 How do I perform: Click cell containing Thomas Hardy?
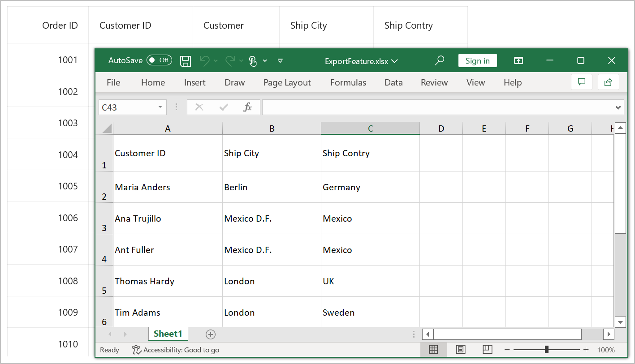pos(168,281)
